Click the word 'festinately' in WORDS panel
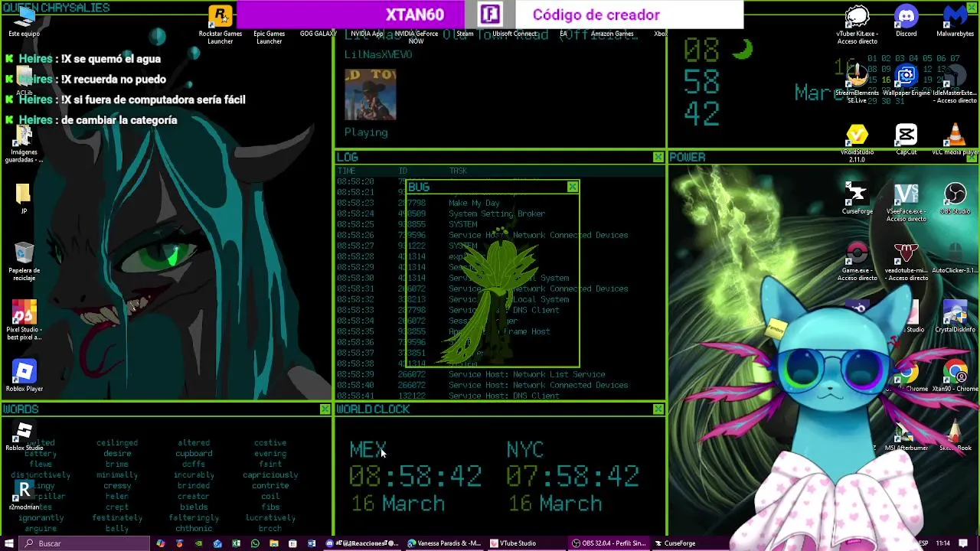Screen dimensions: 980x551 coord(117,517)
